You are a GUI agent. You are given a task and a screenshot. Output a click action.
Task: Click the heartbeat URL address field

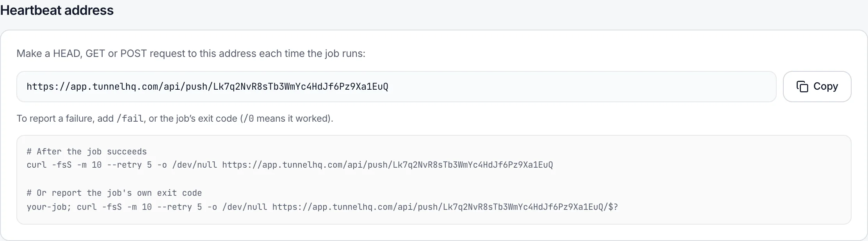click(396, 87)
